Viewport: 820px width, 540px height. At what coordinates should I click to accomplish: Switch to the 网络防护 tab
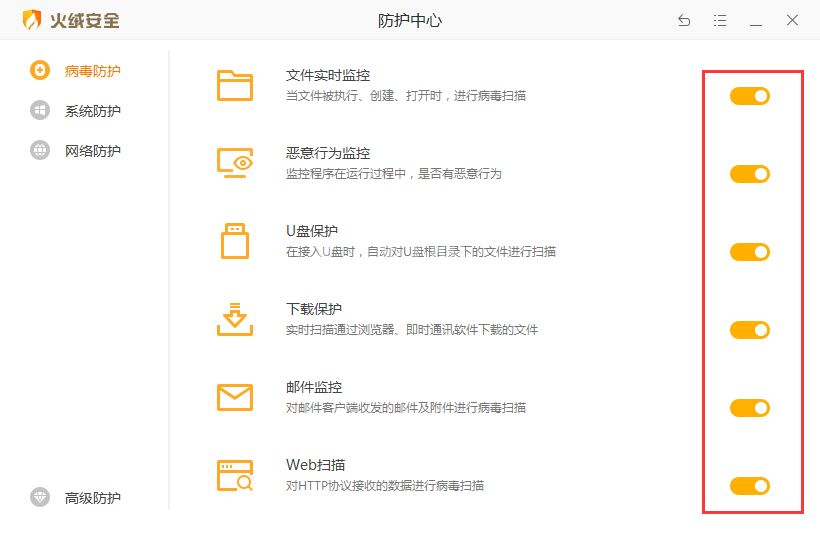click(x=93, y=151)
